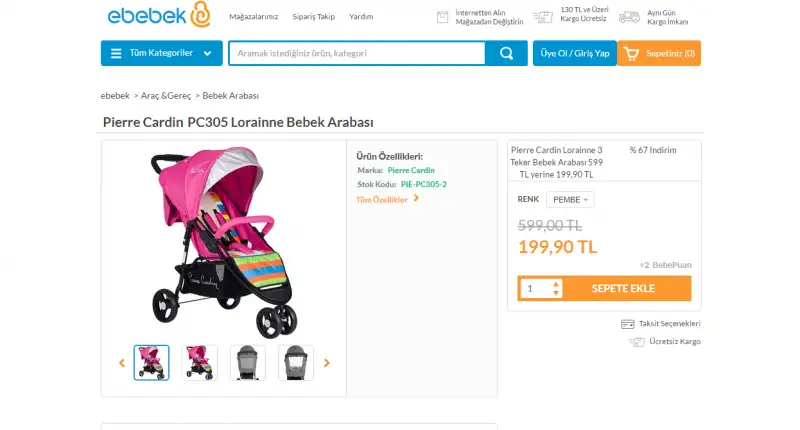Click the free cargo truck icon
The width and height of the screenshot is (800, 430).
pos(543,17)
